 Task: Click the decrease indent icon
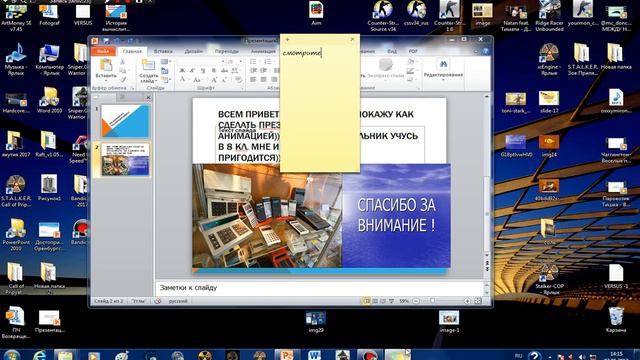point(253,71)
